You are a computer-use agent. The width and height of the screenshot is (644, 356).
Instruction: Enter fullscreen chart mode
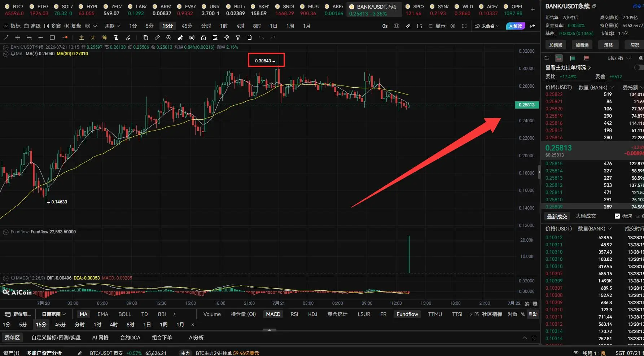(x=464, y=26)
